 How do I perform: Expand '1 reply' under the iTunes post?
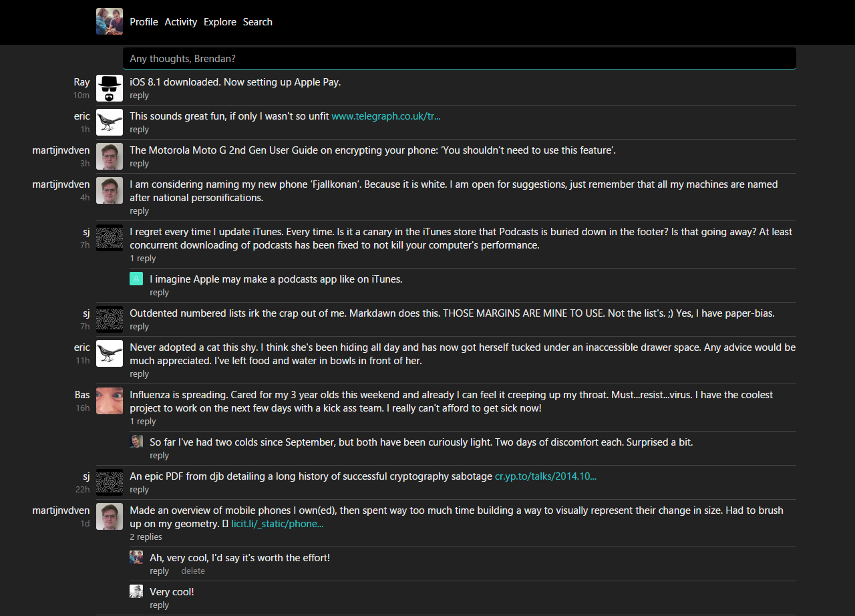[x=142, y=259]
